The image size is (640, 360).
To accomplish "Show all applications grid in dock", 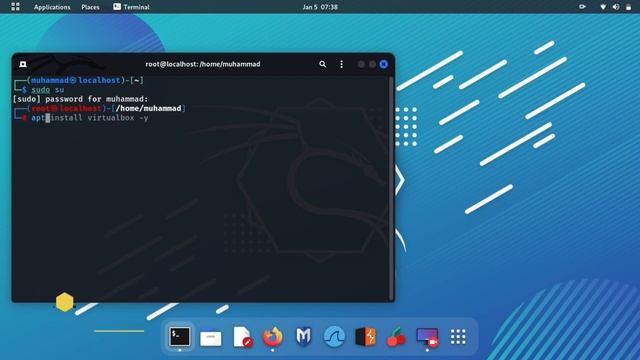I will click(x=458, y=337).
